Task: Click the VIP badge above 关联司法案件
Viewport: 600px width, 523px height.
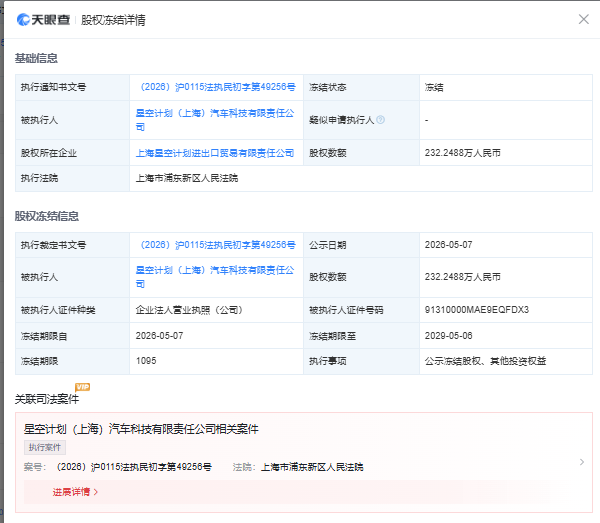Action: pos(83,387)
